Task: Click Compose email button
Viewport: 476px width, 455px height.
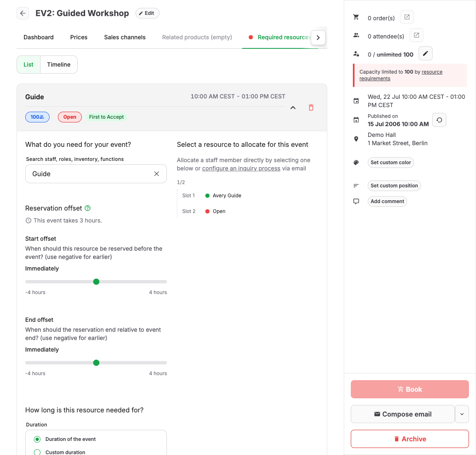Action: (403, 414)
